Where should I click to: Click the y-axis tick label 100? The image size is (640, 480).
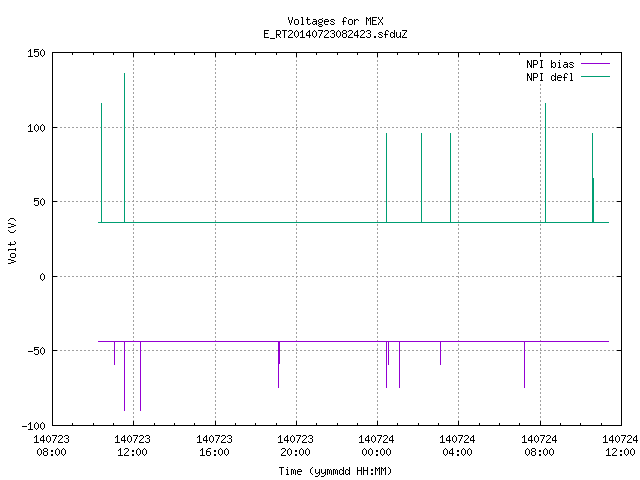coord(36,128)
